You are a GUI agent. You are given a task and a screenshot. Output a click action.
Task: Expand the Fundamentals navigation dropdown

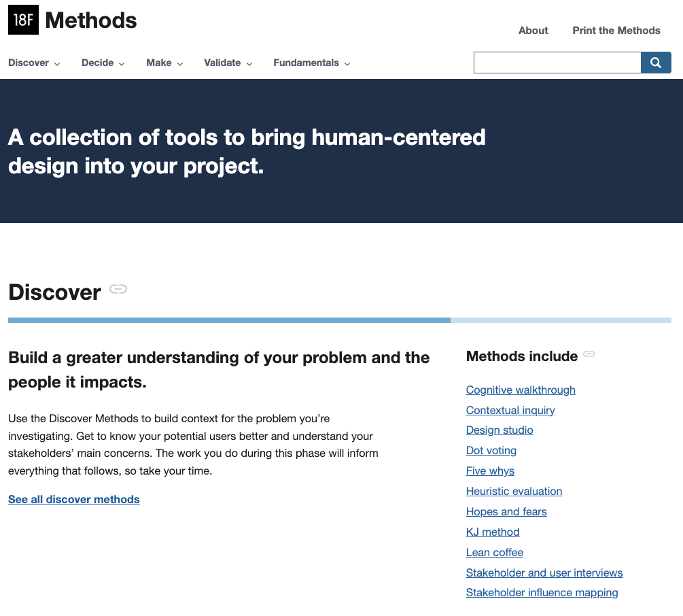pyautogui.click(x=311, y=63)
